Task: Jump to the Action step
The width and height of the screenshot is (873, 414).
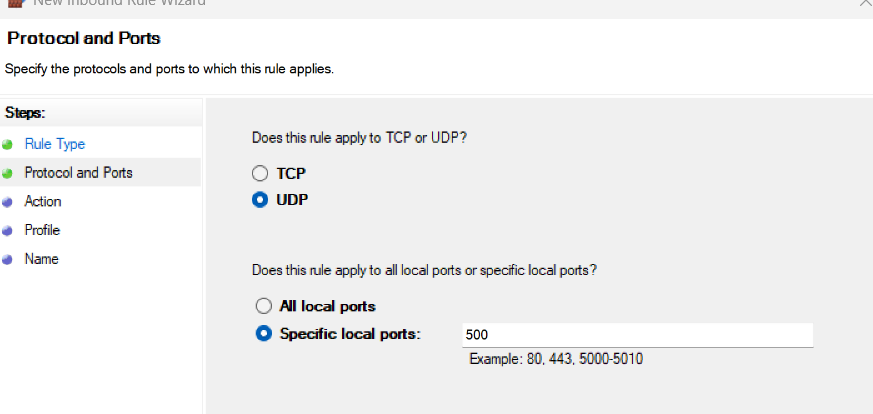Action: click(43, 202)
